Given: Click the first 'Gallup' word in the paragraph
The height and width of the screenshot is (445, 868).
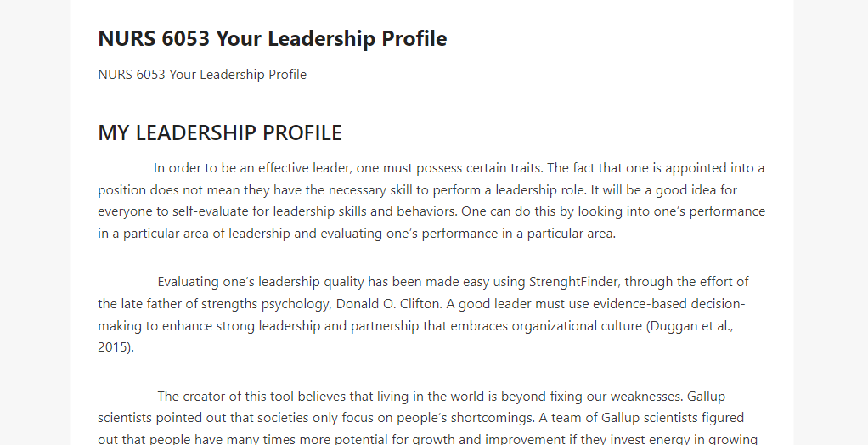Looking at the screenshot, I should pyautogui.click(x=706, y=397).
